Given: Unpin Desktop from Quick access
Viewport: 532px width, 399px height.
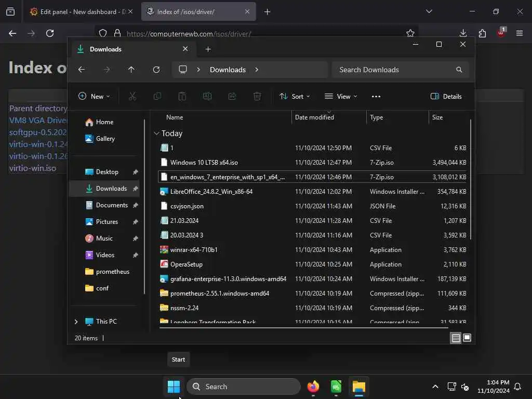Looking at the screenshot, I should pyautogui.click(x=136, y=172).
